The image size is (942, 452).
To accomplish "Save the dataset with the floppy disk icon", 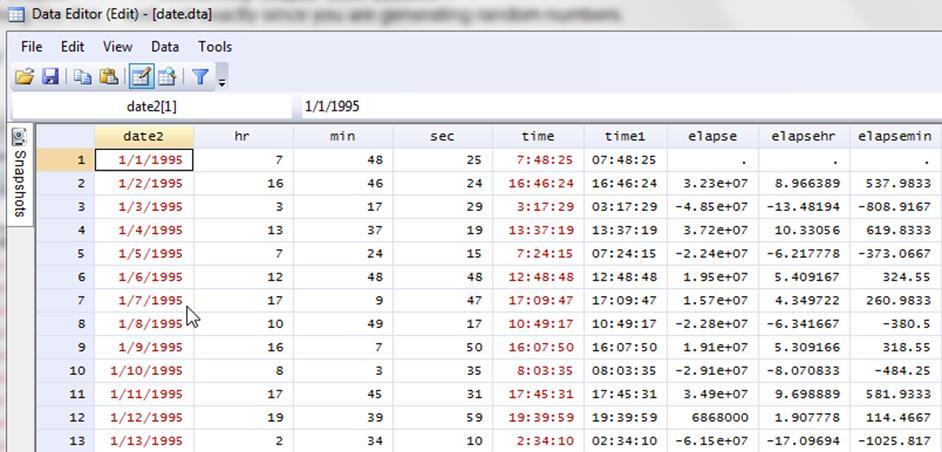I will click(x=50, y=76).
